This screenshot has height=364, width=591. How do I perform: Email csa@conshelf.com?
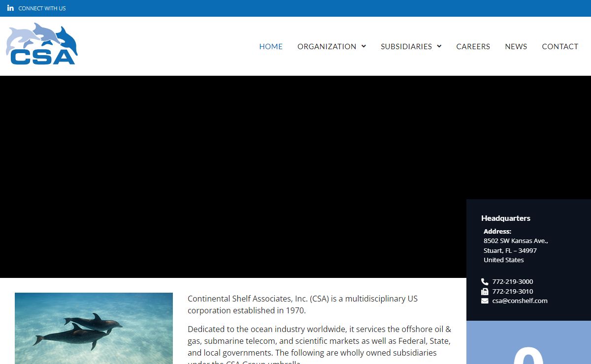pyautogui.click(x=520, y=301)
